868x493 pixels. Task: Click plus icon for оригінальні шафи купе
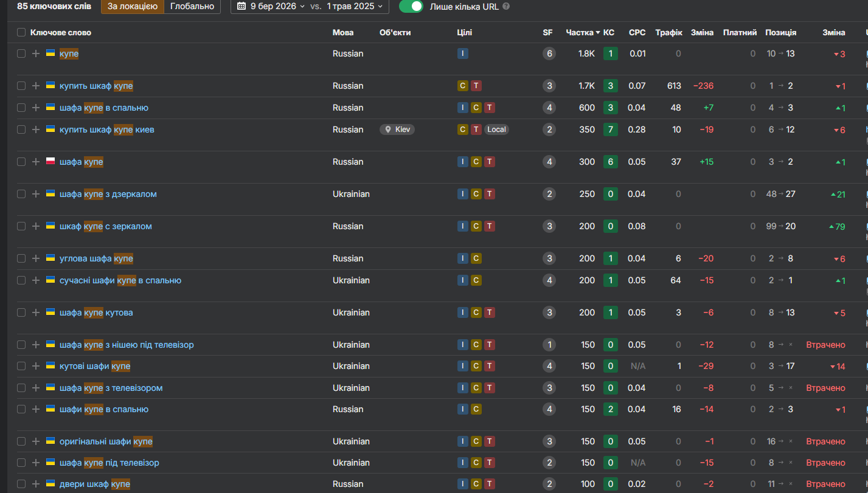35,441
